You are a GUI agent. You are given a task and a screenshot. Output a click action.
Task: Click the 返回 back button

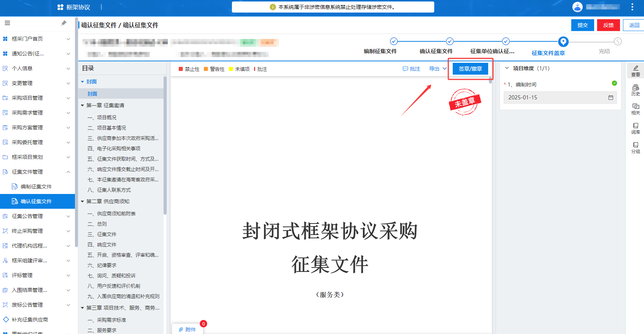click(x=634, y=25)
